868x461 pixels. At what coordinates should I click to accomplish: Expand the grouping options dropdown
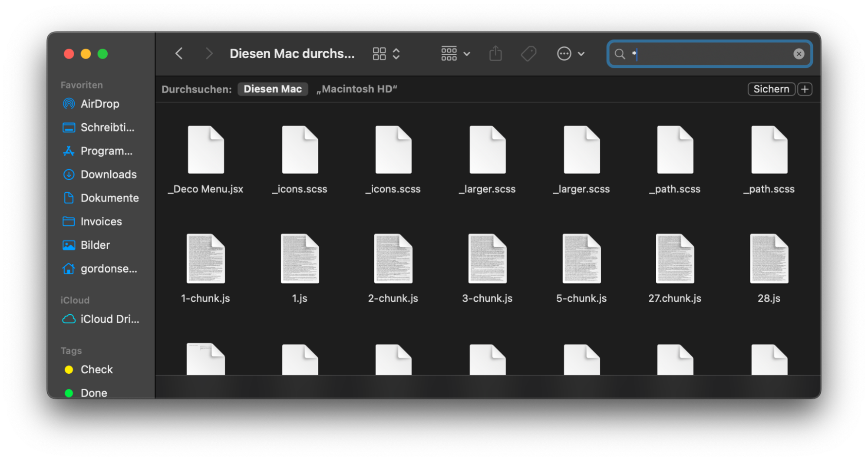[455, 54]
